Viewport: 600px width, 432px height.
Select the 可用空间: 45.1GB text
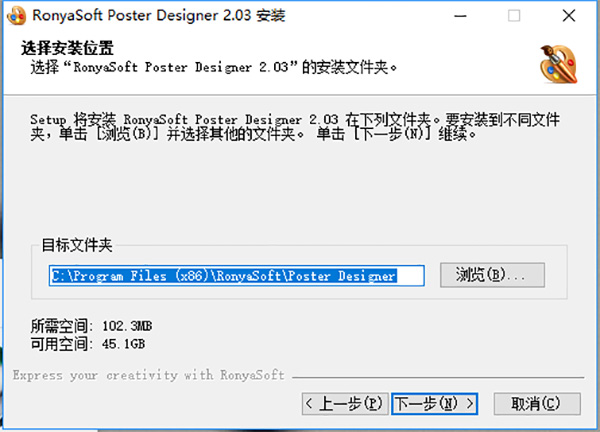pos(88,344)
